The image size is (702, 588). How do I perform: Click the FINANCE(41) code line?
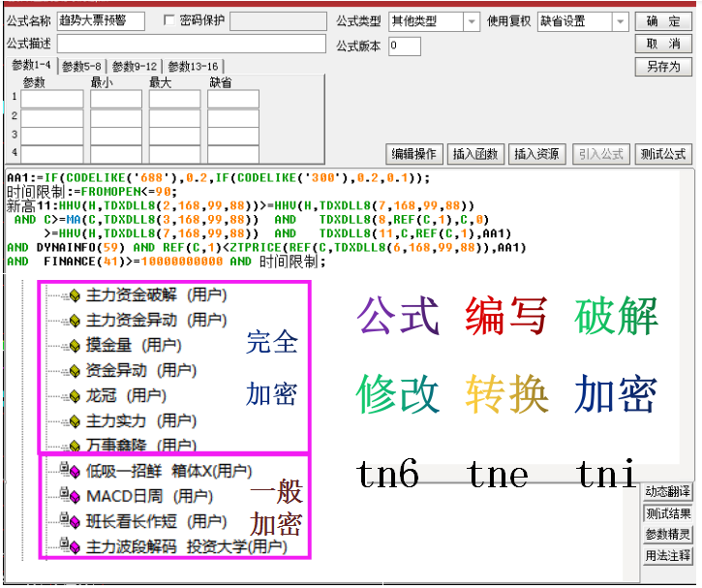167,262
